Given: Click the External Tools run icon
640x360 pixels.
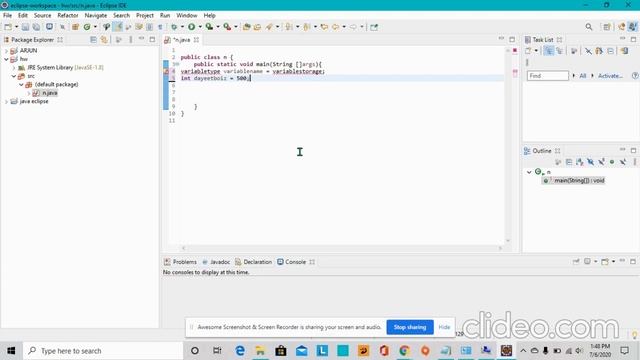Looking at the screenshot, I should click(x=227, y=27).
